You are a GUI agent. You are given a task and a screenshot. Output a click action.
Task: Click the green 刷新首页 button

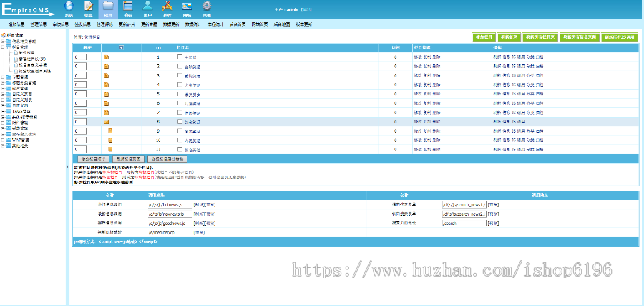click(509, 37)
